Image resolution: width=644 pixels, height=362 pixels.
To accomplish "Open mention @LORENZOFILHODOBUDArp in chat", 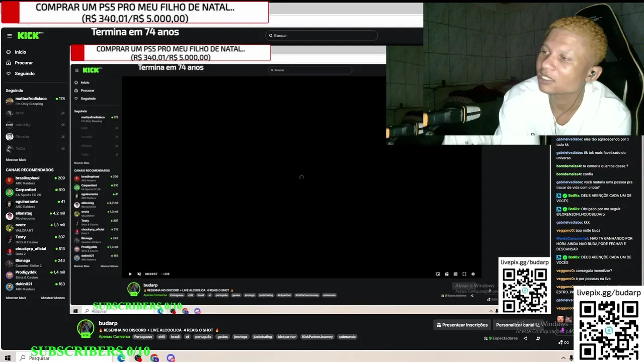I will pyautogui.click(x=580, y=214).
